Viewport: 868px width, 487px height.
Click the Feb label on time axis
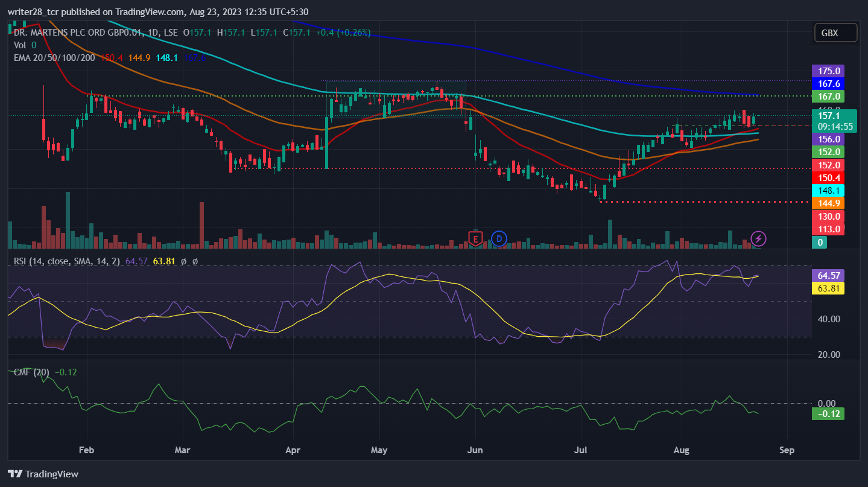pos(87,450)
